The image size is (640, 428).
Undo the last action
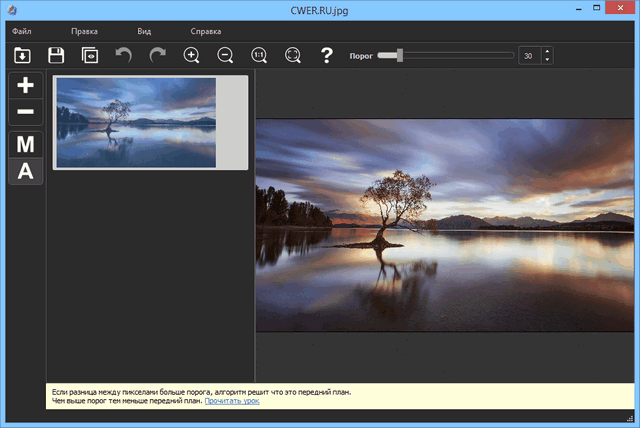123,56
